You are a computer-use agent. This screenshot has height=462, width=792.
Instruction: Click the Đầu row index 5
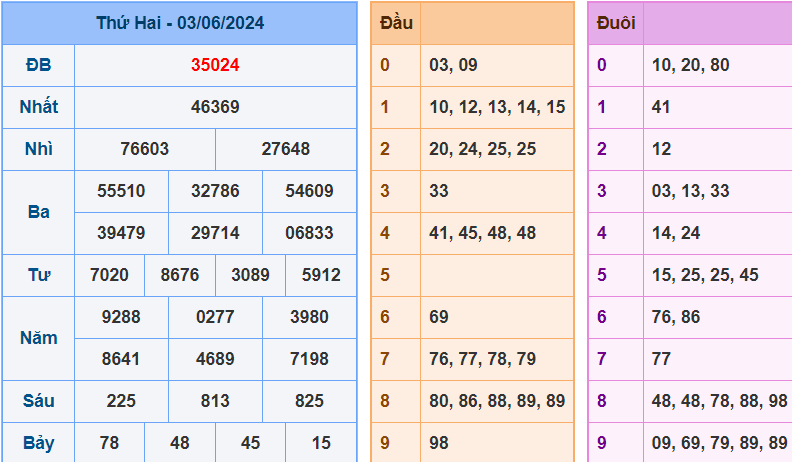pyautogui.click(x=385, y=275)
